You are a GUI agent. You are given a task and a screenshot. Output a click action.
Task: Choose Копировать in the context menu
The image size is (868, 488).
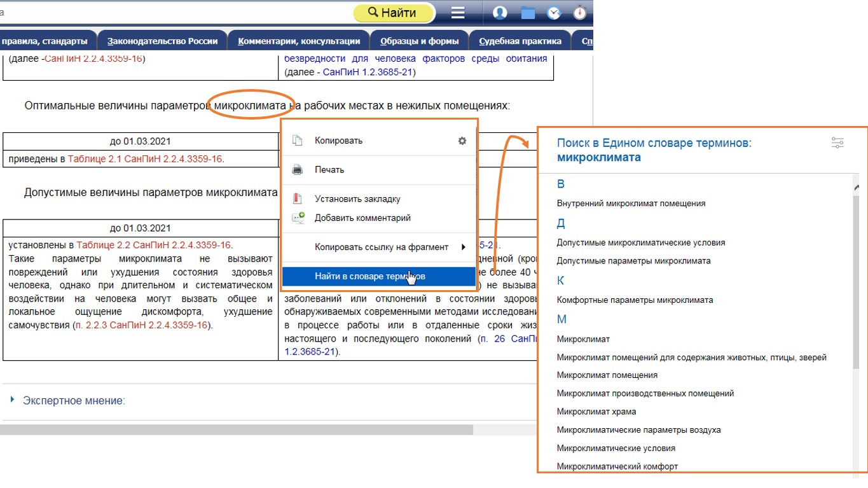point(338,141)
